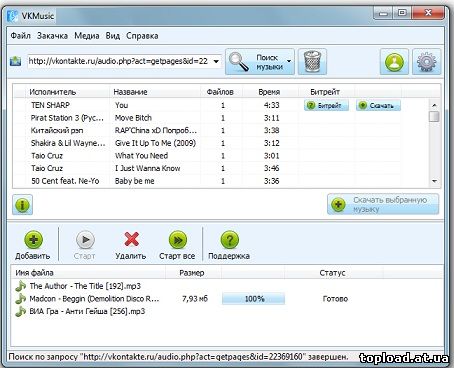Click the Старт все fast-forward icon
Image resolution: width=454 pixels, height=368 pixels.
pyautogui.click(x=178, y=239)
